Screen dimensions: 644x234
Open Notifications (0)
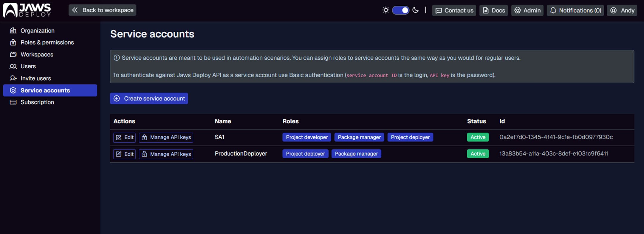coord(575,10)
